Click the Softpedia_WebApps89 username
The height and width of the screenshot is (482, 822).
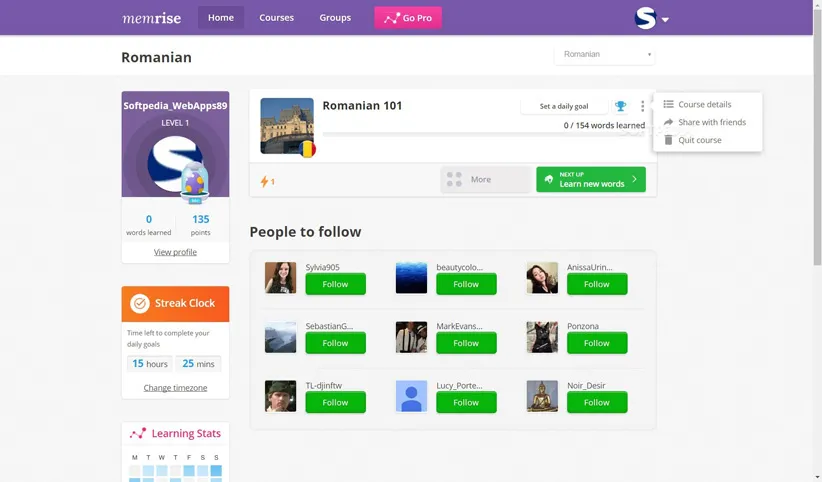(175, 105)
